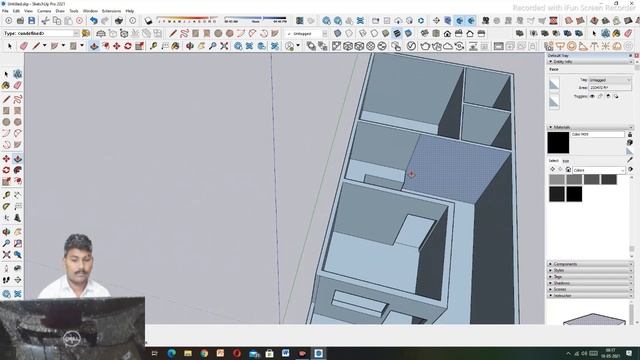The height and width of the screenshot is (360, 640).
Task: Toggle cast shadows in Entity Info
Action: click(616, 96)
